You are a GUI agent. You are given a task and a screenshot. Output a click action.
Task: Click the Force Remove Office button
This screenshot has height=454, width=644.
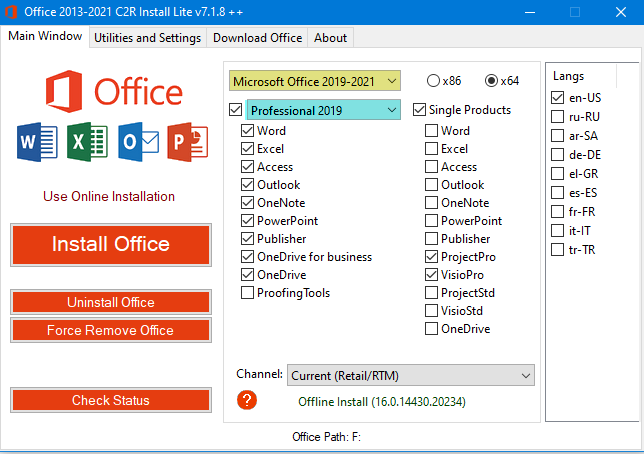click(111, 330)
